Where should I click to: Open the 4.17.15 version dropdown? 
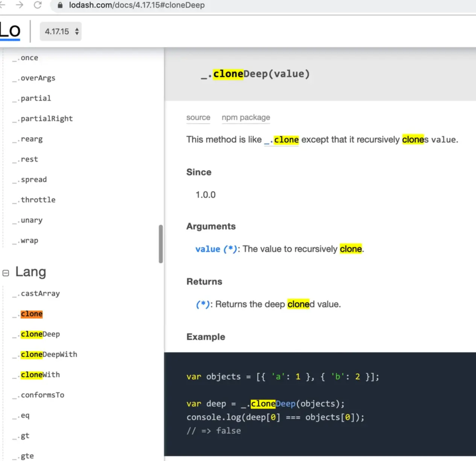[61, 32]
